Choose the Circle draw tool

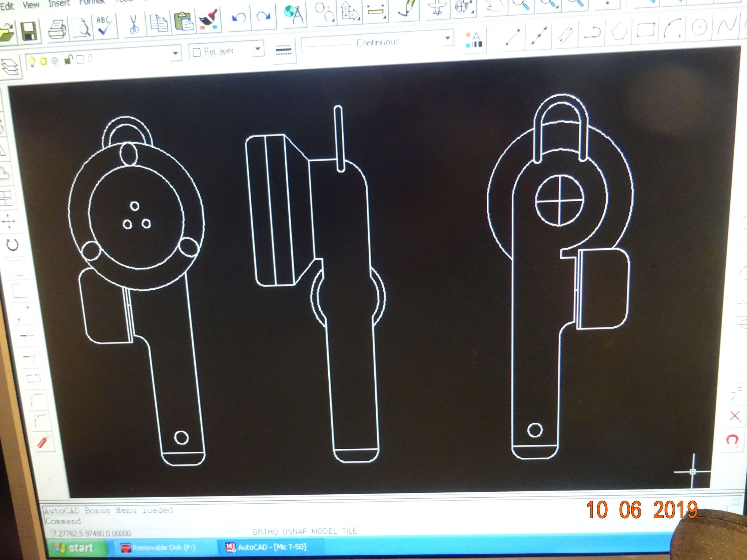[x=699, y=27]
